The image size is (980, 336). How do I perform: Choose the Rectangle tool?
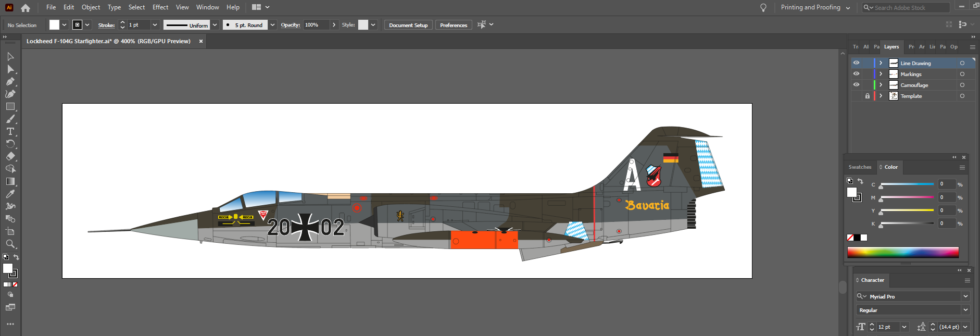[x=10, y=107]
